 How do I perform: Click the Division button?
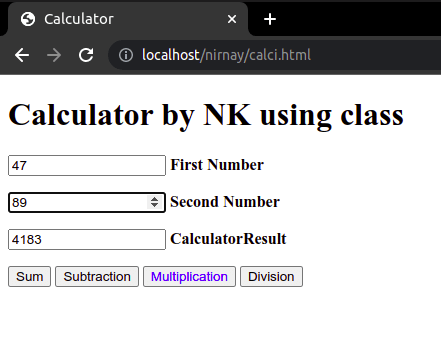[271, 276]
